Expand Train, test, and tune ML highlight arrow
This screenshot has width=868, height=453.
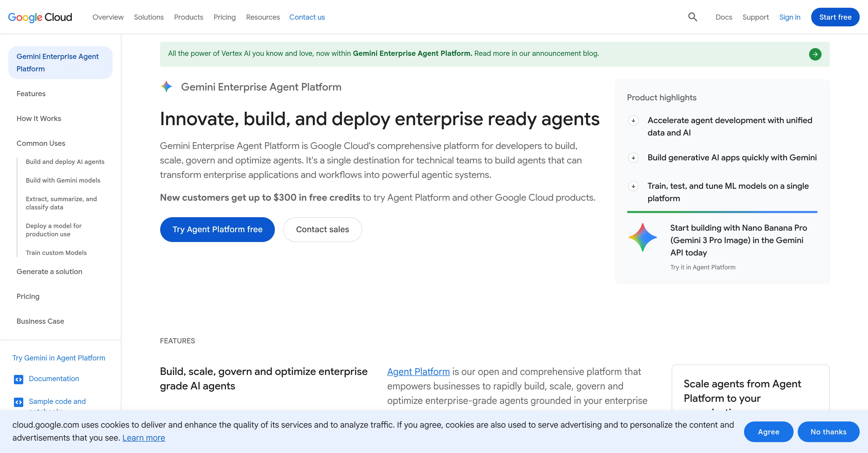tap(633, 186)
